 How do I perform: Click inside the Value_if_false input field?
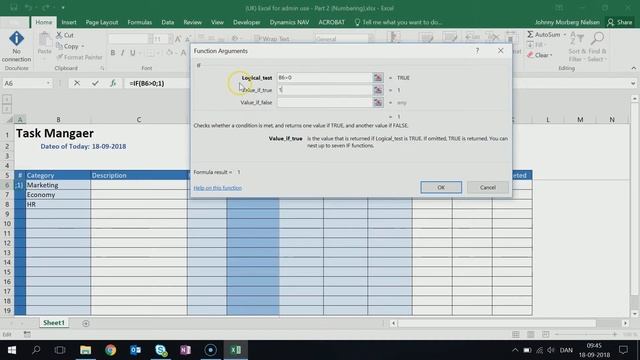(324, 102)
